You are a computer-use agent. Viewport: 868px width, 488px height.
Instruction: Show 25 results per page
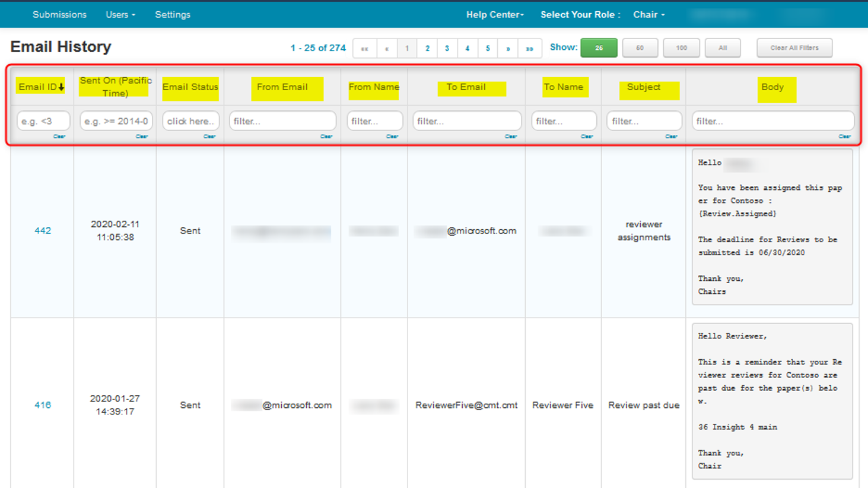599,48
